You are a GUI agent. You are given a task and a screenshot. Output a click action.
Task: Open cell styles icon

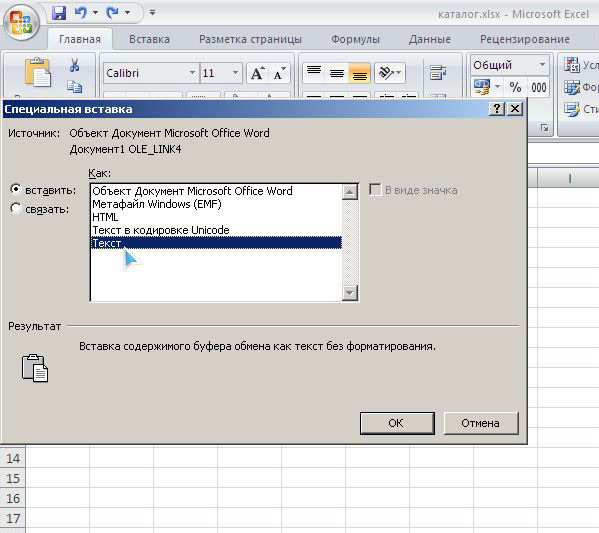[572, 110]
